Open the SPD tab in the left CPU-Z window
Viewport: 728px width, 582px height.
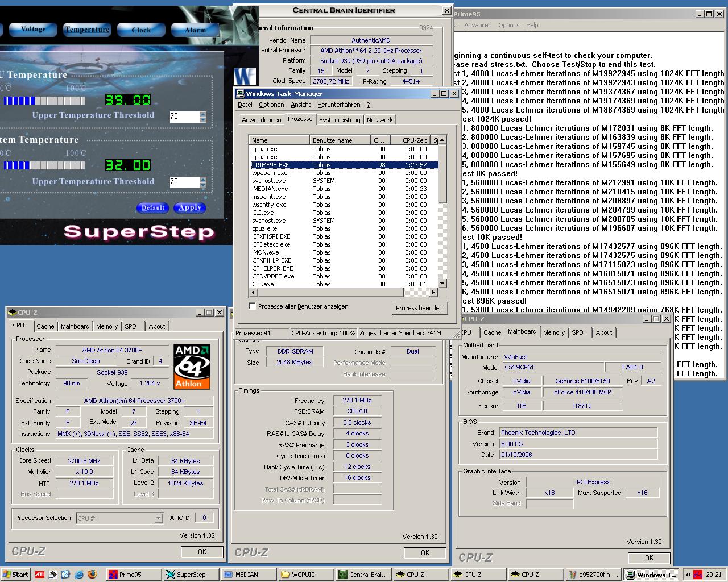[x=130, y=326]
